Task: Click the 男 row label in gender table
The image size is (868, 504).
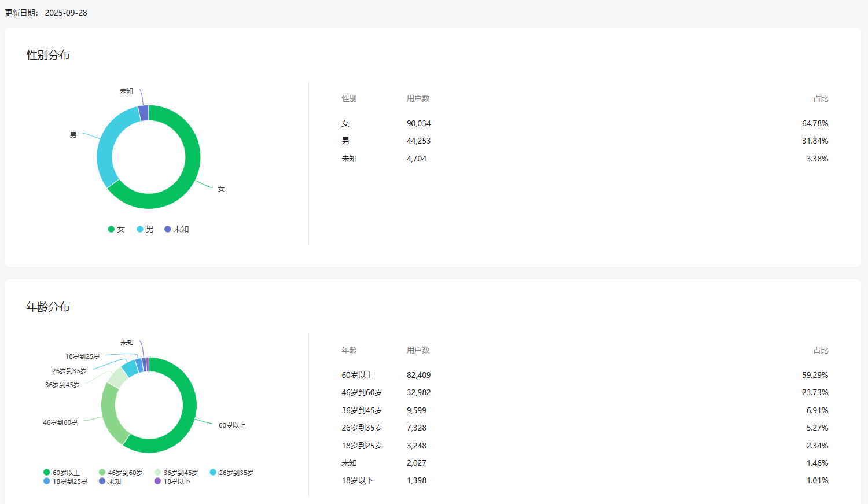Action: point(345,141)
